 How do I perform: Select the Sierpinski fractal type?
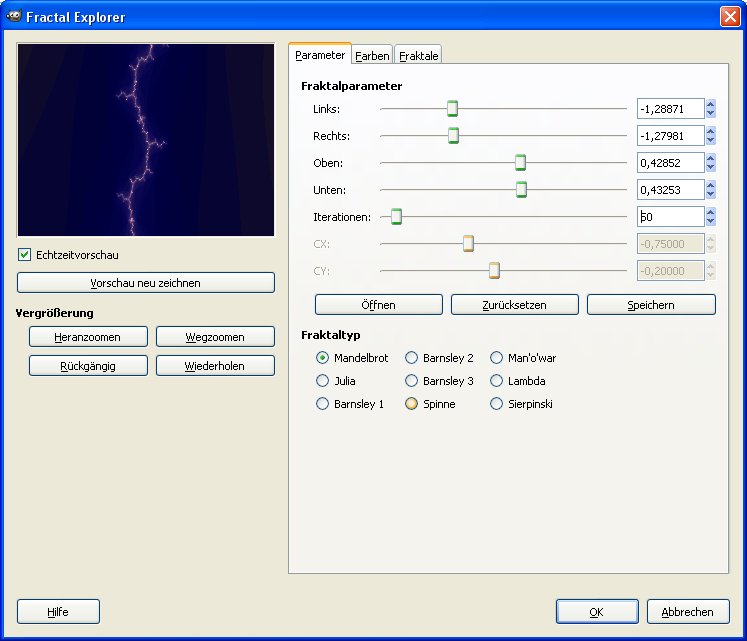pyautogui.click(x=496, y=404)
